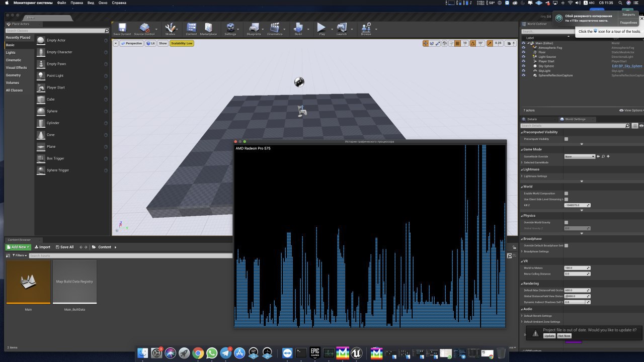
Task: Open the Правка menu
Action: pyautogui.click(x=77, y=3)
